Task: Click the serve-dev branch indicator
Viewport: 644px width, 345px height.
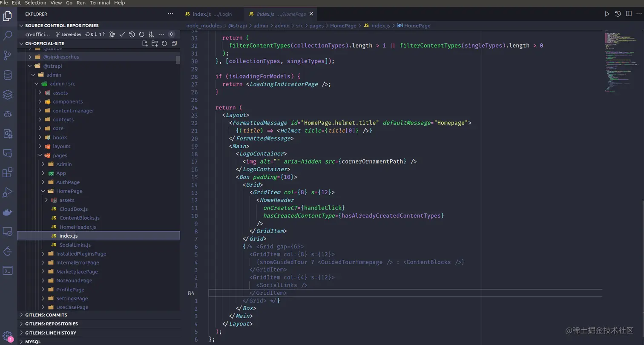Action: coord(68,34)
